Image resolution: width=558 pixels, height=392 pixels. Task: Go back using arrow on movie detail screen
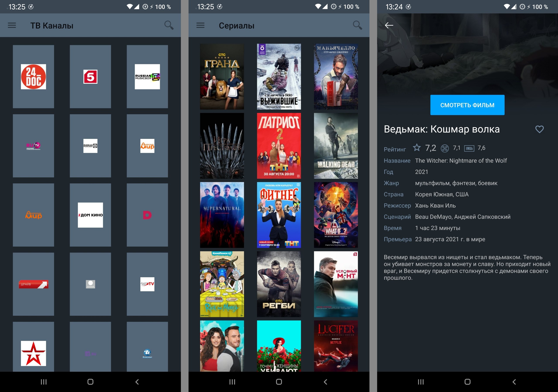389,25
